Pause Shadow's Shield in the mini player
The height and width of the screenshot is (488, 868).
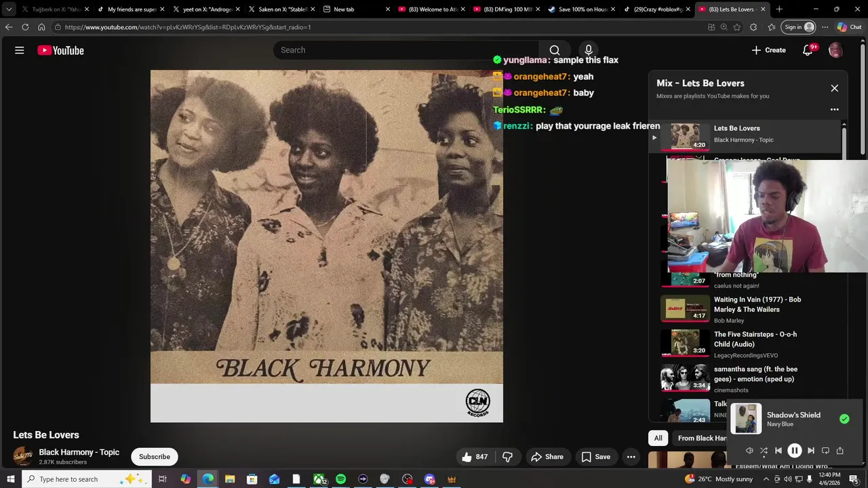pyautogui.click(x=794, y=451)
